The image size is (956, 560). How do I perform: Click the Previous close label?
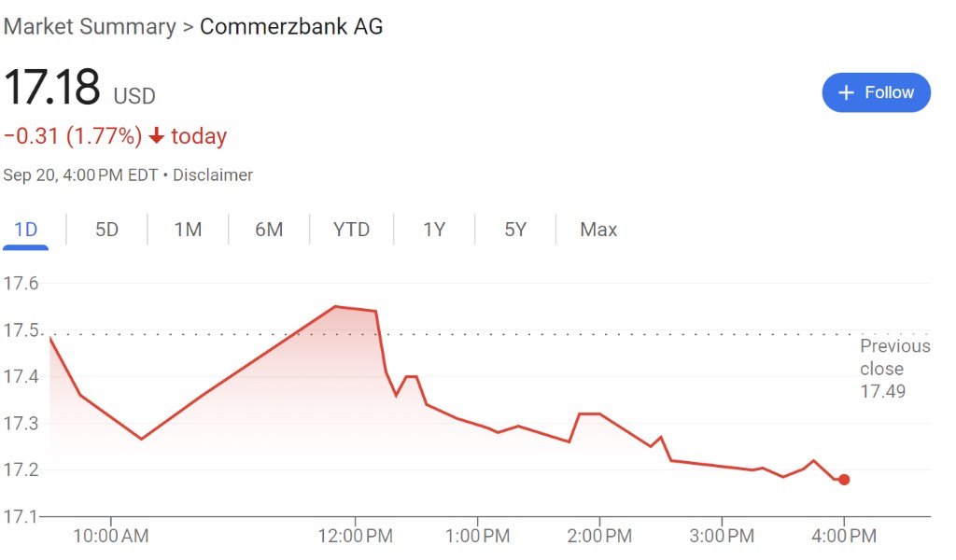(x=894, y=357)
